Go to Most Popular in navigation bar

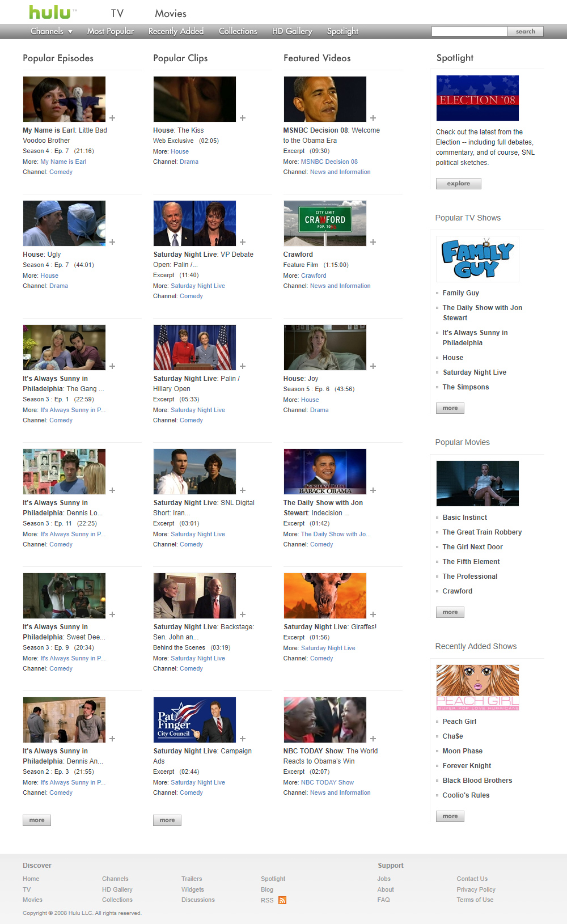(x=111, y=31)
